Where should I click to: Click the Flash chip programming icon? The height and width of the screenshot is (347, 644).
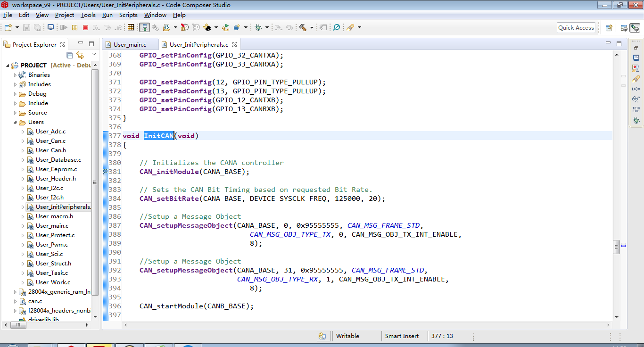tap(207, 27)
